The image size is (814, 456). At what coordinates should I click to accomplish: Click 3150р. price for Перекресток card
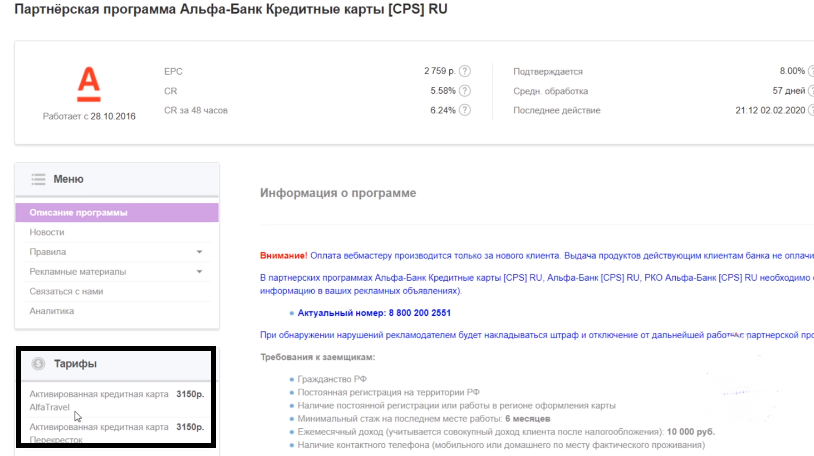pos(190,427)
